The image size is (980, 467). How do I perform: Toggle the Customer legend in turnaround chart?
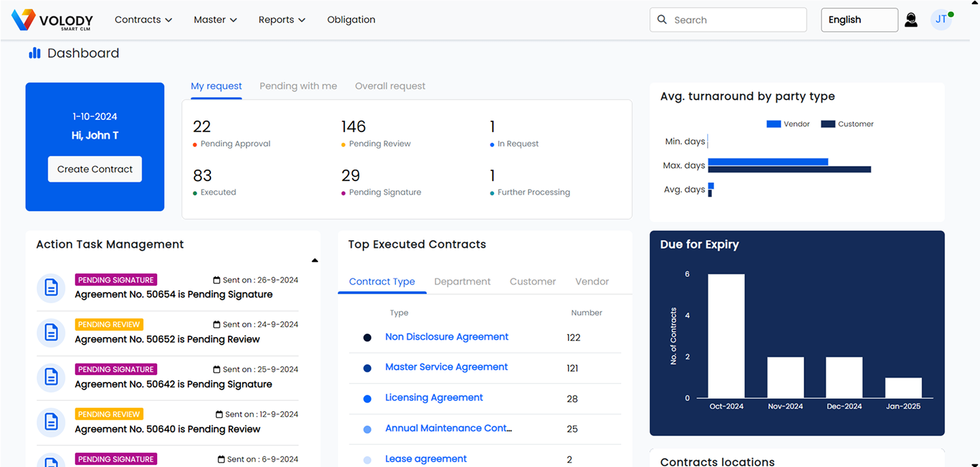[847, 124]
